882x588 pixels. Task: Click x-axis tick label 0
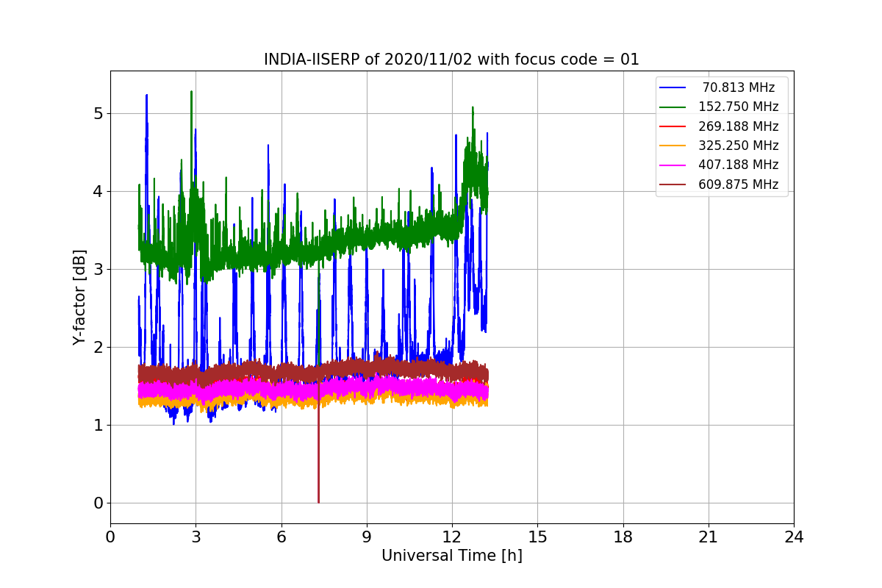coord(110,537)
